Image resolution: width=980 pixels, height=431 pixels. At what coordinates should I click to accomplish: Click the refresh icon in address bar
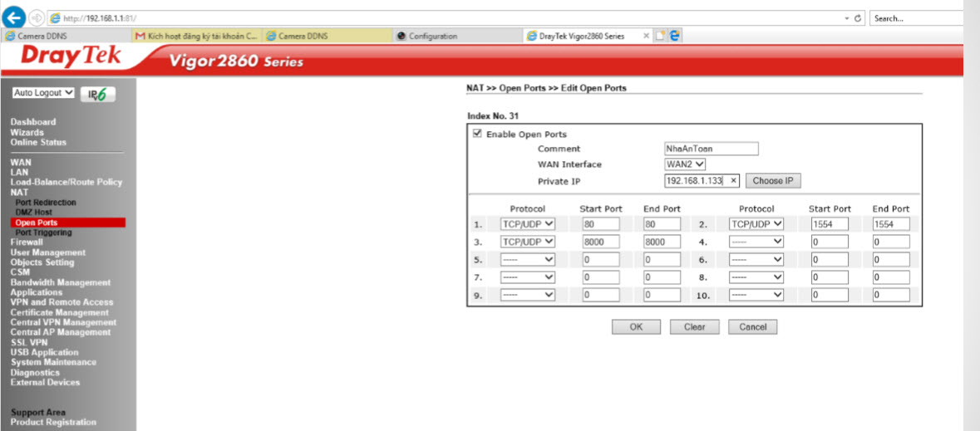click(858, 17)
